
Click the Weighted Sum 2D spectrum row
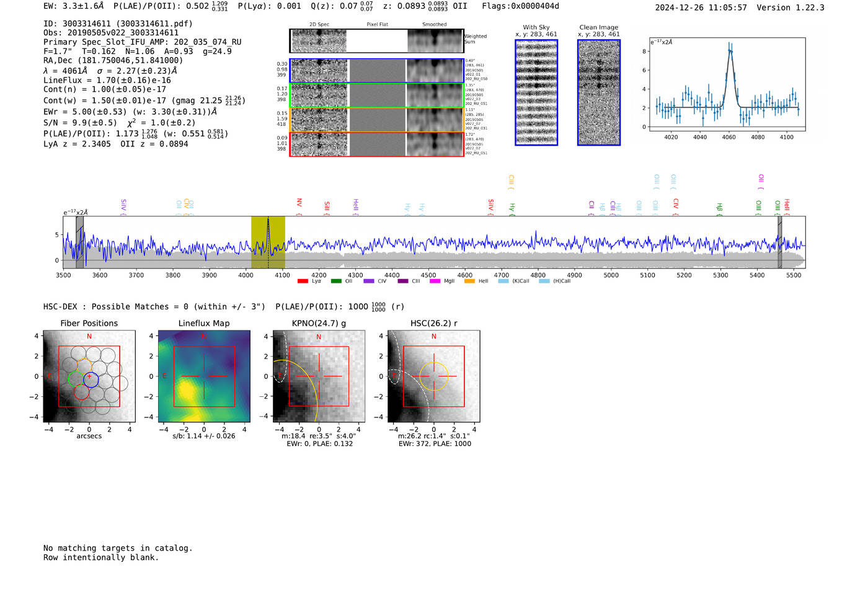point(376,41)
